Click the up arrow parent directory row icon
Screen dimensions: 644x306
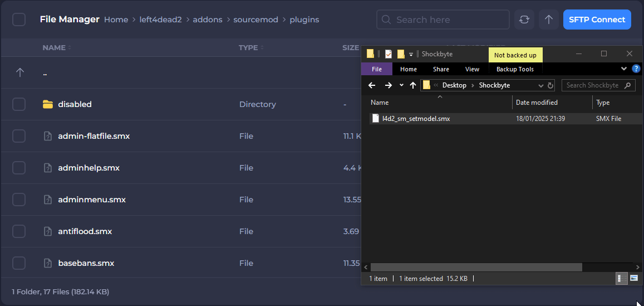20,72
